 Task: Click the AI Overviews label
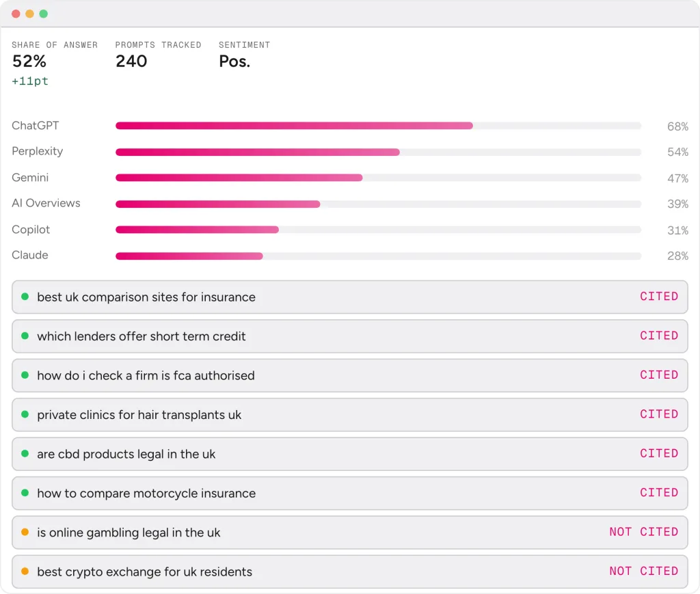click(x=46, y=204)
